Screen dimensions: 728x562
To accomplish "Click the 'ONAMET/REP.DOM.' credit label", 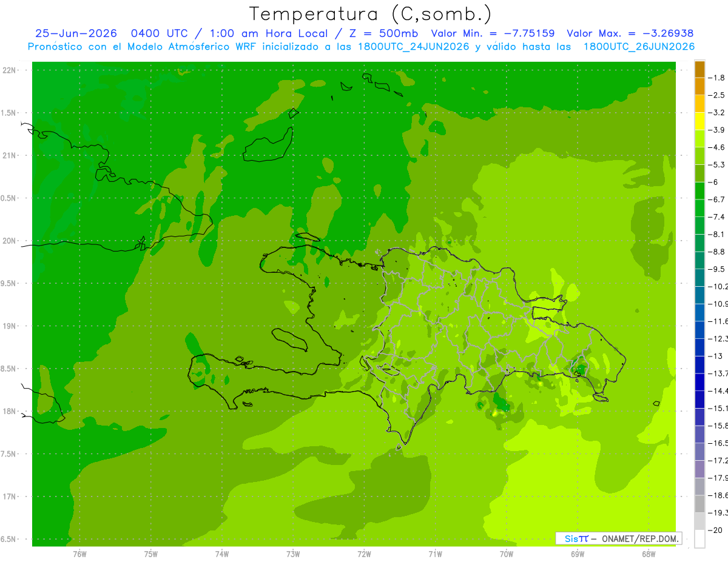I will coord(639,538).
